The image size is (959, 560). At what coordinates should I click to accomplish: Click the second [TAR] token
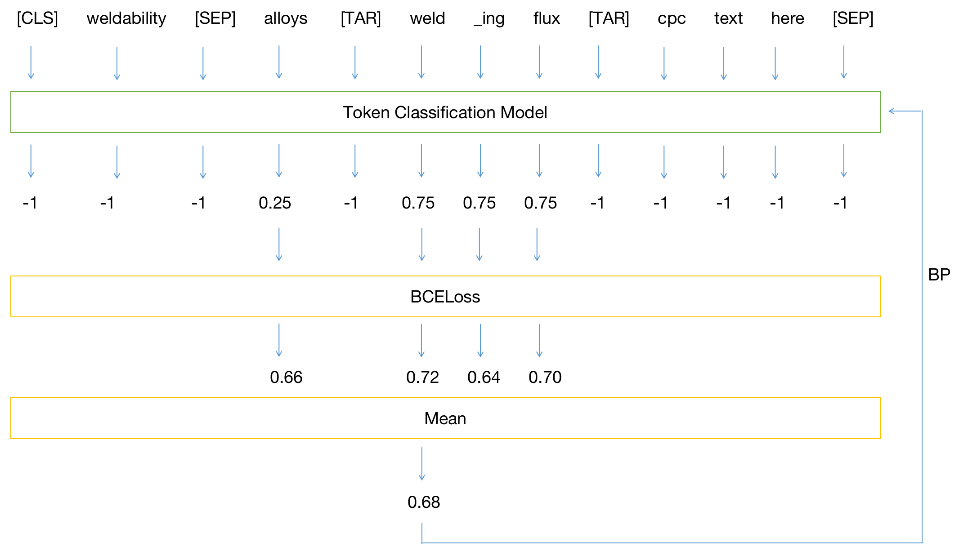coord(609,18)
